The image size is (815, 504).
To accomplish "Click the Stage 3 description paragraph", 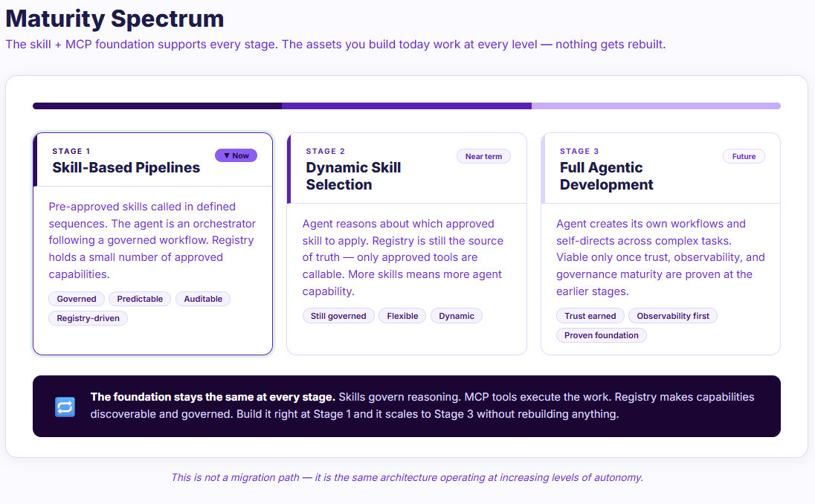I will pyautogui.click(x=660, y=257).
